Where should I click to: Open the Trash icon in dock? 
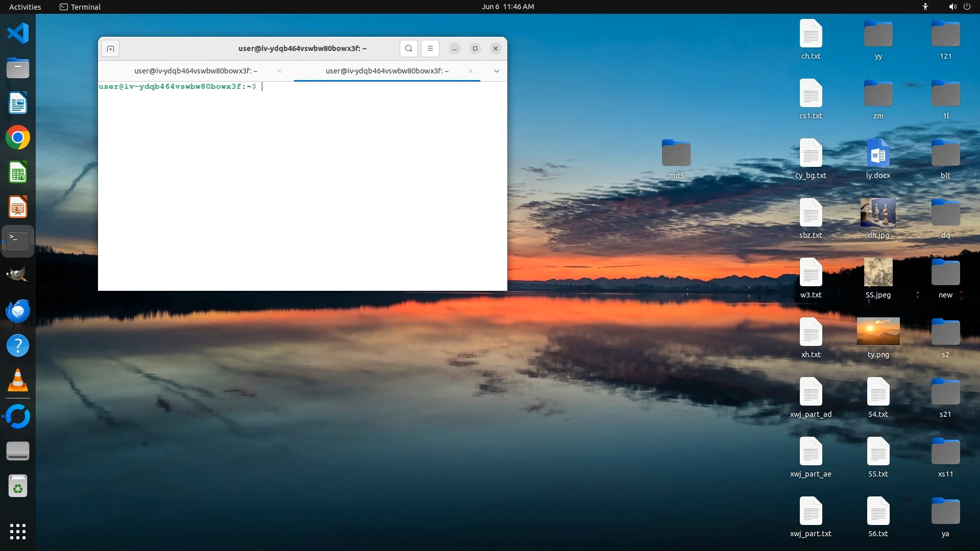click(x=18, y=486)
